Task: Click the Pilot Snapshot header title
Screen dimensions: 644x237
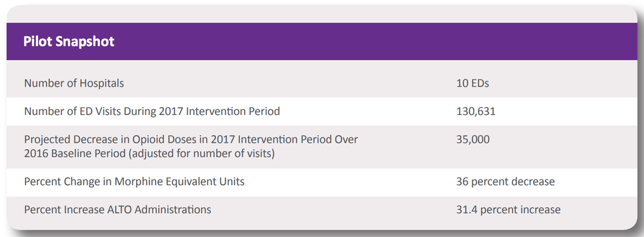Action: 69,41
